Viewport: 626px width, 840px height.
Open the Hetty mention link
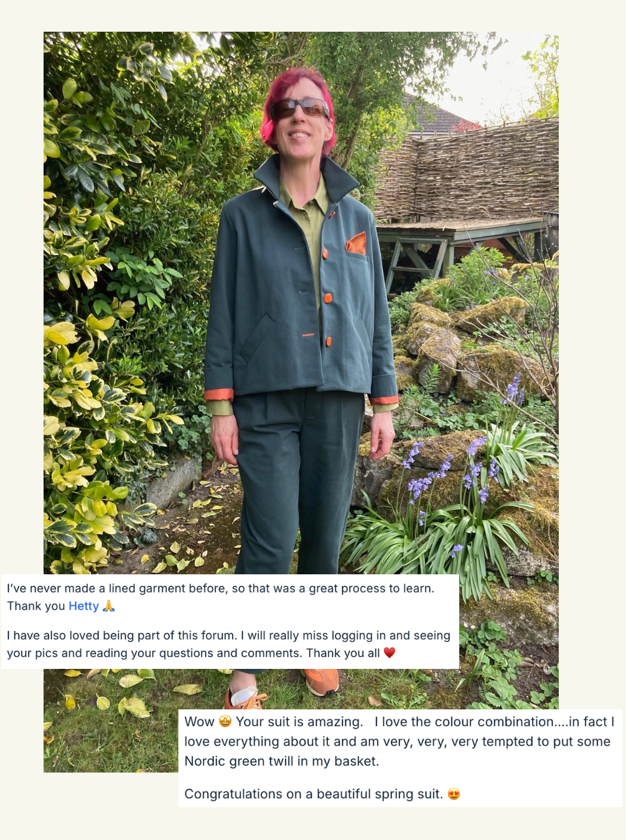(83, 606)
